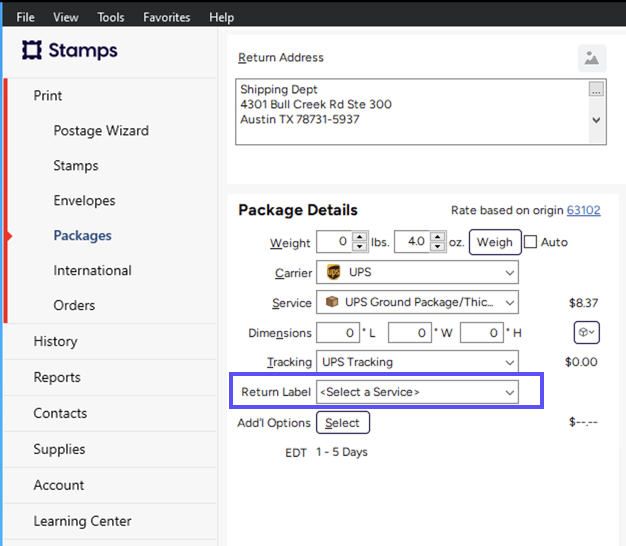
Task: Expand the Return Address dropdown arrow
Action: 596,120
